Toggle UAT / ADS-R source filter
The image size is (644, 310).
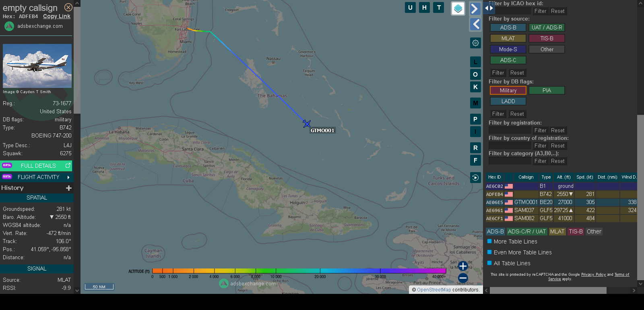tap(547, 27)
